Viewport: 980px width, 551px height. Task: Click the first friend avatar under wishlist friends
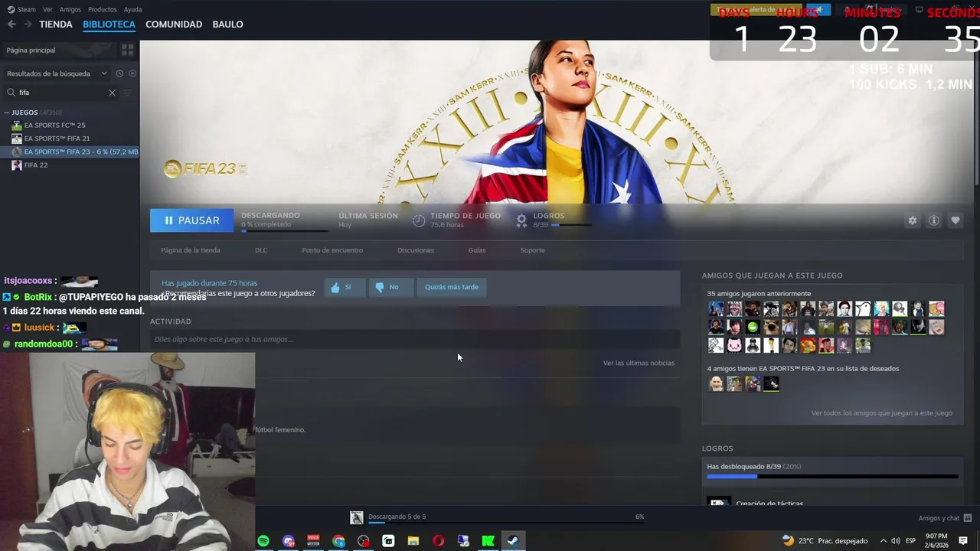pyautogui.click(x=716, y=384)
